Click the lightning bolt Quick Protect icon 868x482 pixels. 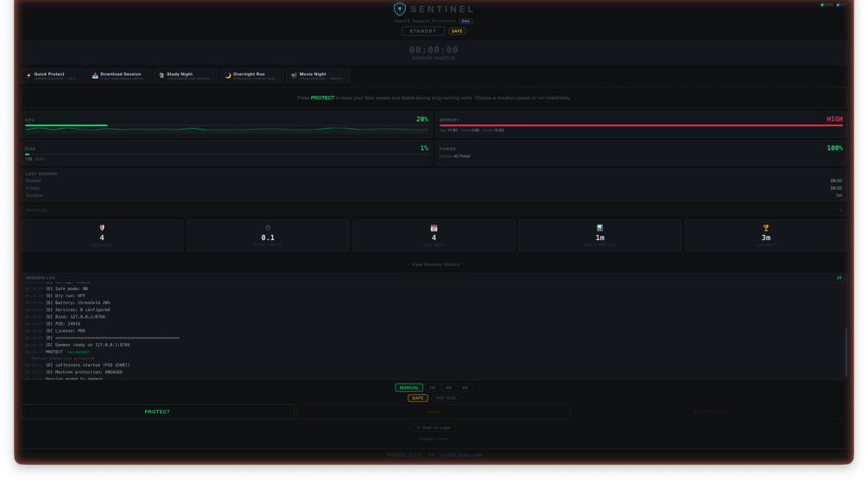[29, 75]
